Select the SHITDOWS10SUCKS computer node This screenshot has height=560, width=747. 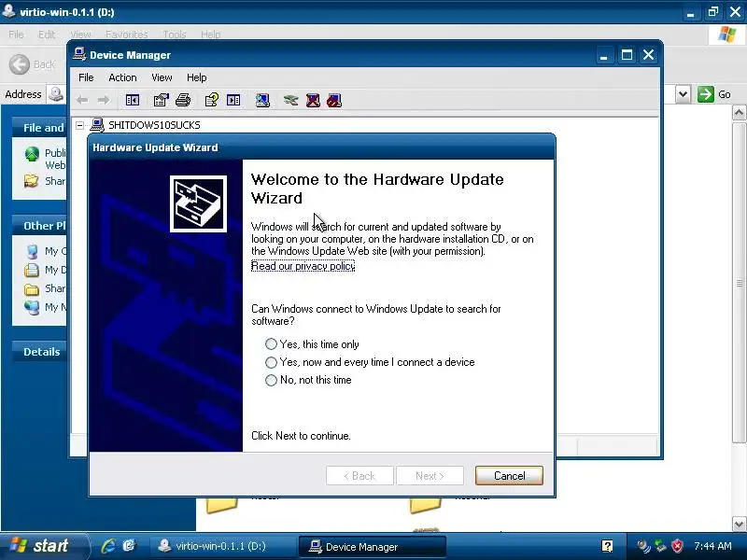(x=154, y=125)
